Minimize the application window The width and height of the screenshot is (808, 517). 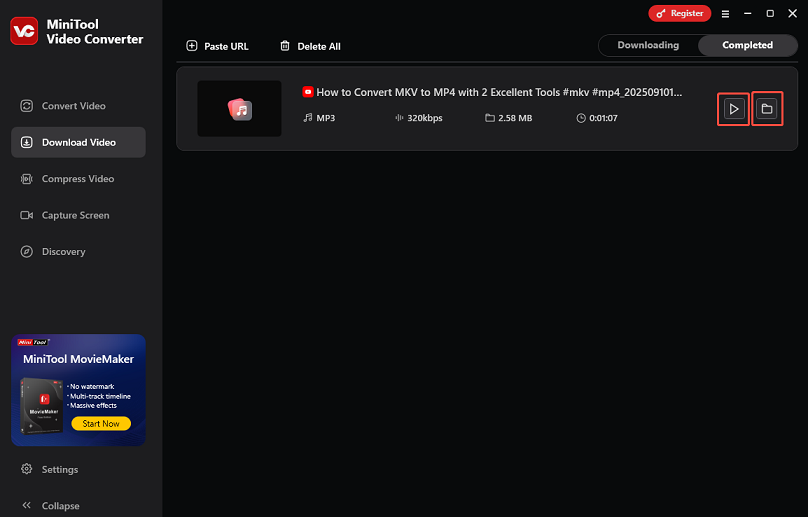(748, 13)
